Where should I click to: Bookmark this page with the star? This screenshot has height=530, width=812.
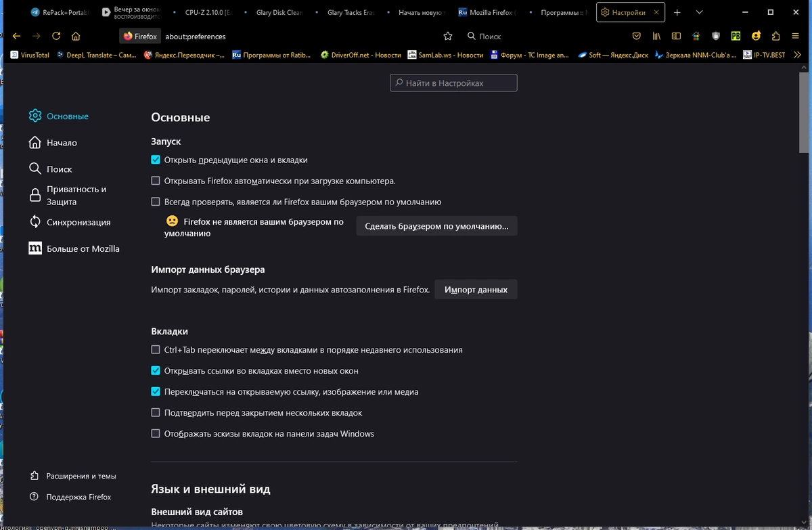[447, 36]
